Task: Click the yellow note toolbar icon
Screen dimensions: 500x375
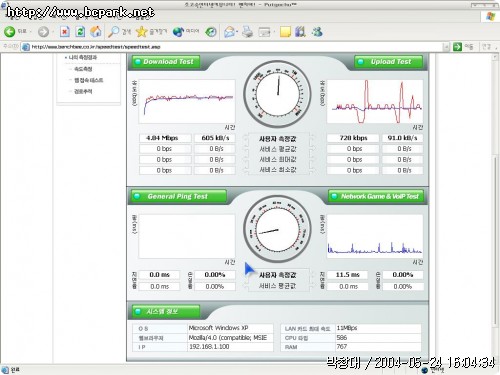Action: [x=285, y=32]
